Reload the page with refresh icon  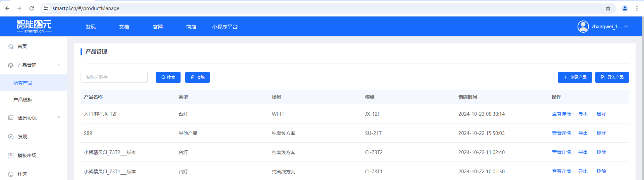click(32, 8)
